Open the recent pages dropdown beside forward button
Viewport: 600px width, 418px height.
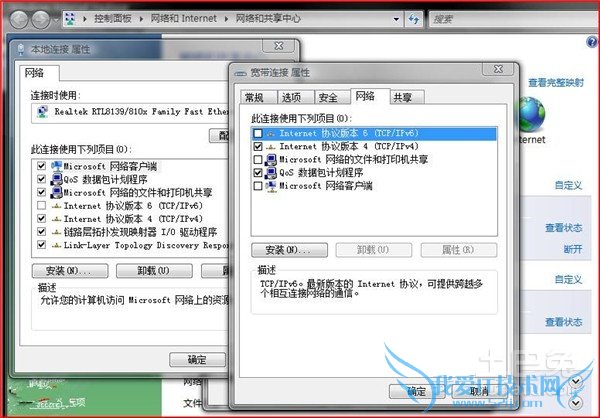pos(56,19)
